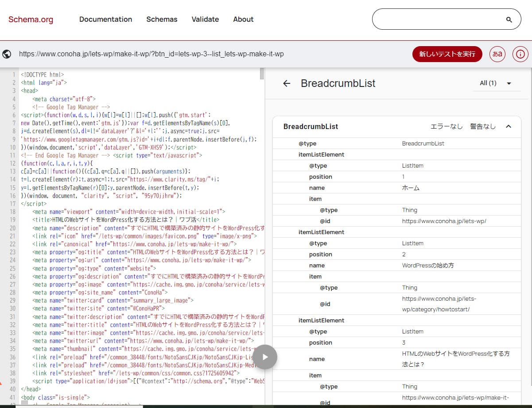Open the Documentation menu
The height and width of the screenshot is (408, 532).
pyautogui.click(x=106, y=20)
